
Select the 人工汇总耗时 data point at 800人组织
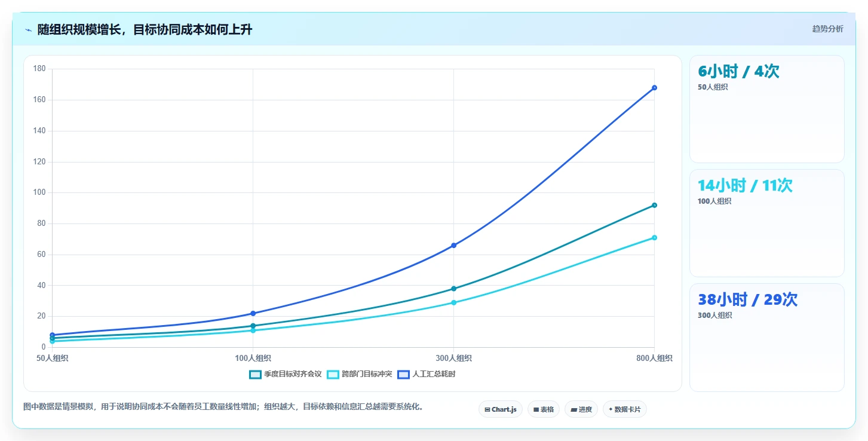pos(654,88)
